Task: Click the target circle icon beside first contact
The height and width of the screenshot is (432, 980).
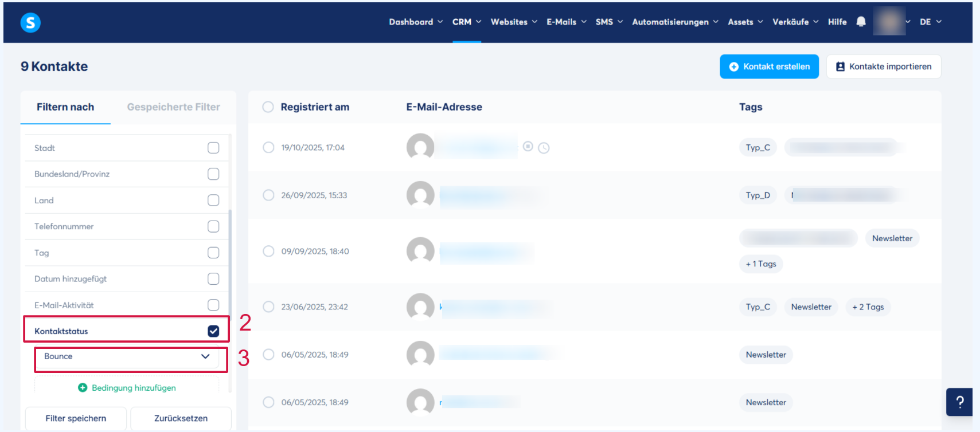Action: 528,147
